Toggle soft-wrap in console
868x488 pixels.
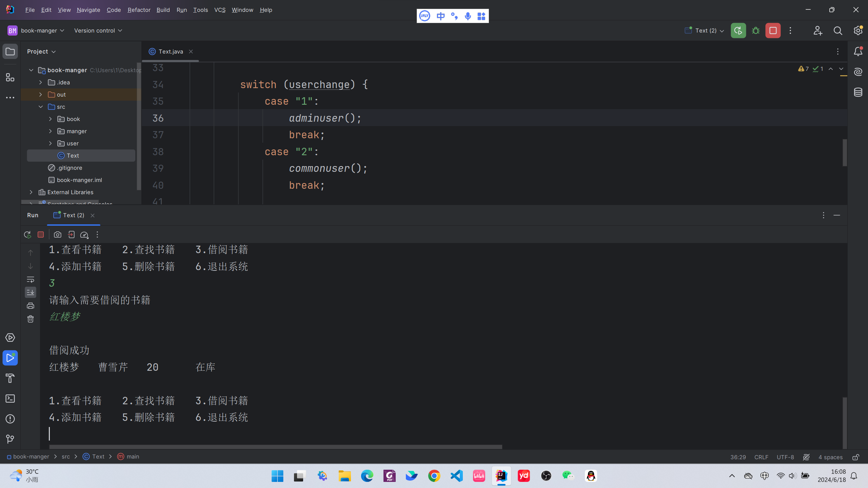[31, 280]
